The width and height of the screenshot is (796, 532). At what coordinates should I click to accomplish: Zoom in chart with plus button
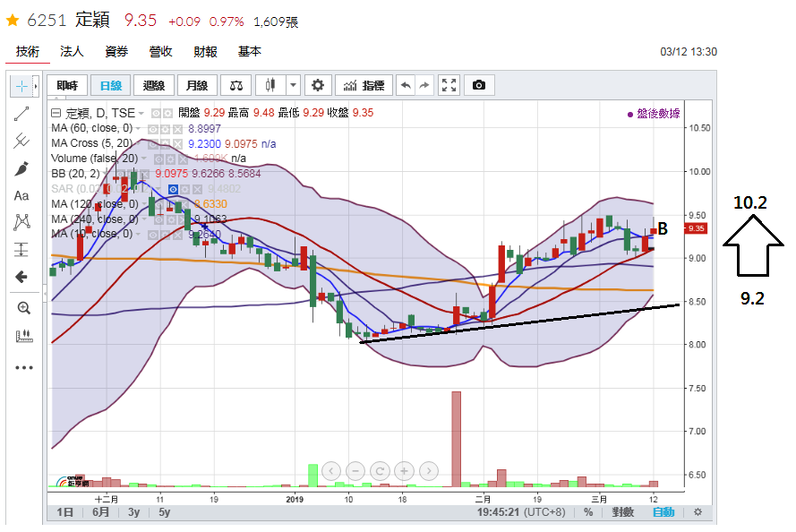(x=404, y=471)
